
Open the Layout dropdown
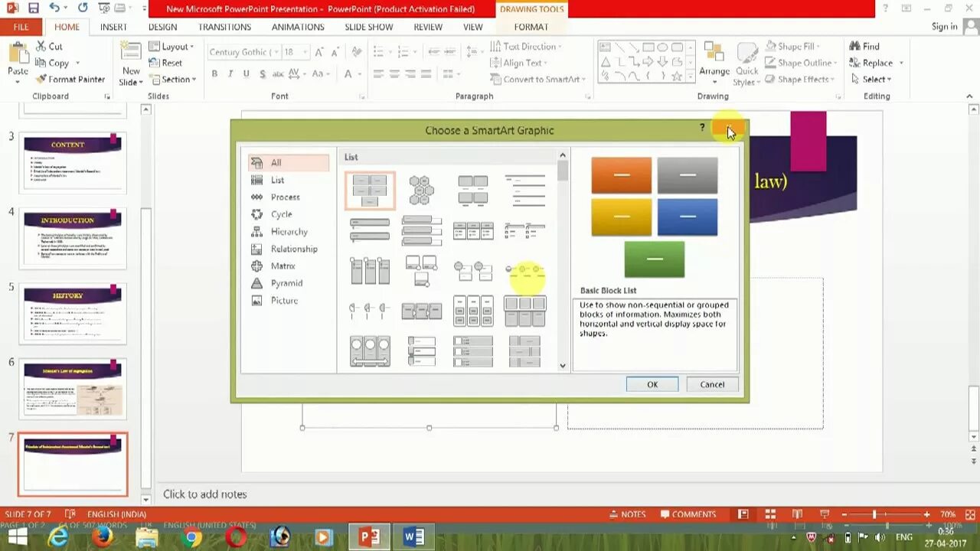(172, 47)
